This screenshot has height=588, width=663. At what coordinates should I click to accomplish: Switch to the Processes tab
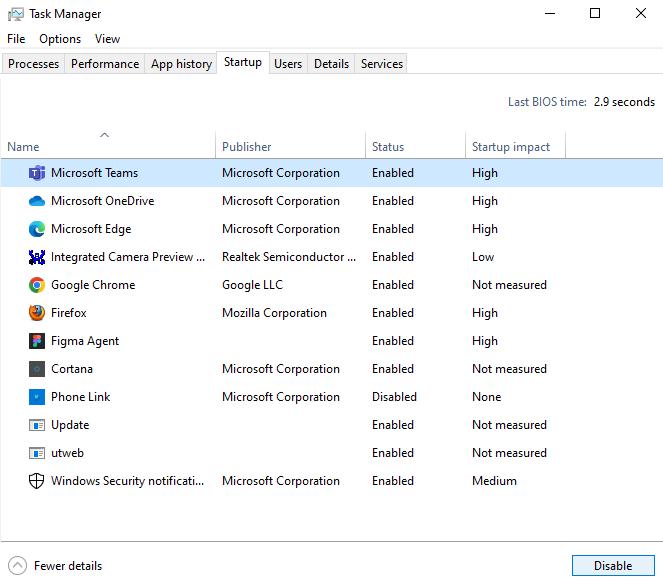33,64
